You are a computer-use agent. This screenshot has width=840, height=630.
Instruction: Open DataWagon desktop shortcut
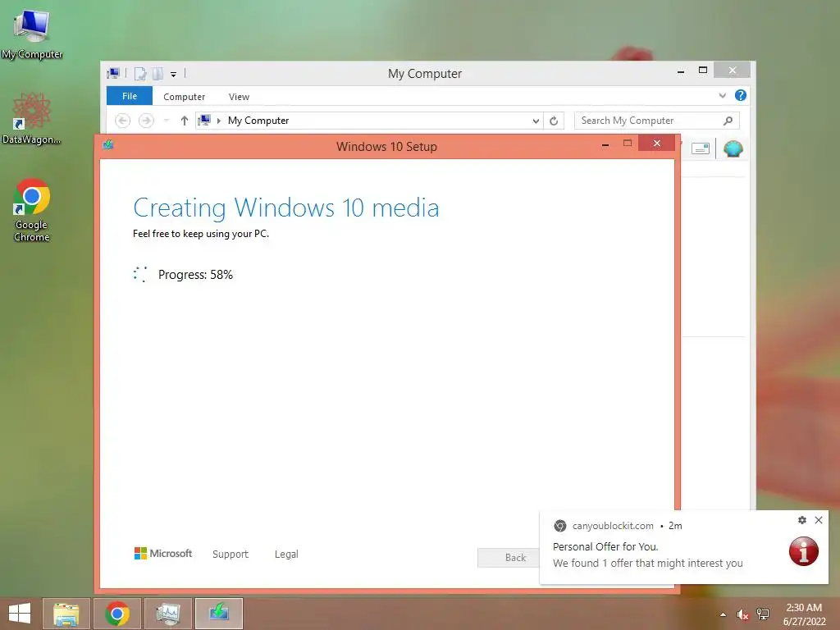pos(32,118)
